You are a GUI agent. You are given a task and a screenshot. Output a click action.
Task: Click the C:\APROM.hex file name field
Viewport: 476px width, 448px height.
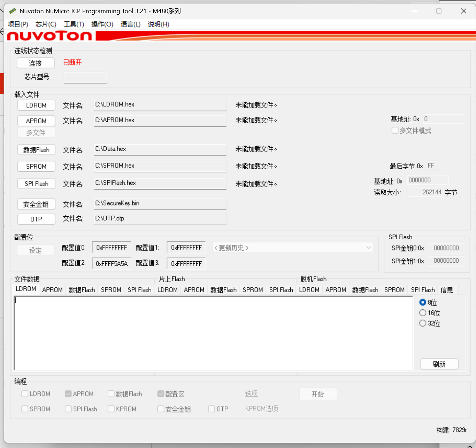tap(160, 121)
